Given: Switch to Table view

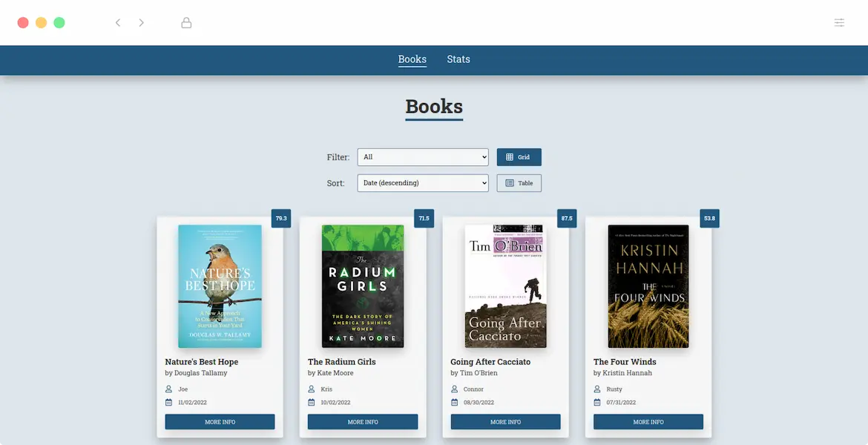Looking at the screenshot, I should point(519,183).
